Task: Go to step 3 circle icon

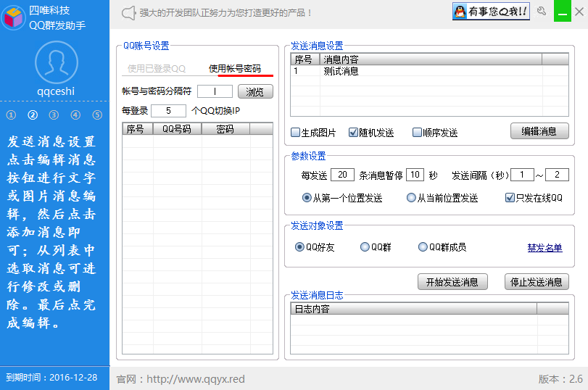Action: pyautogui.click(x=54, y=115)
